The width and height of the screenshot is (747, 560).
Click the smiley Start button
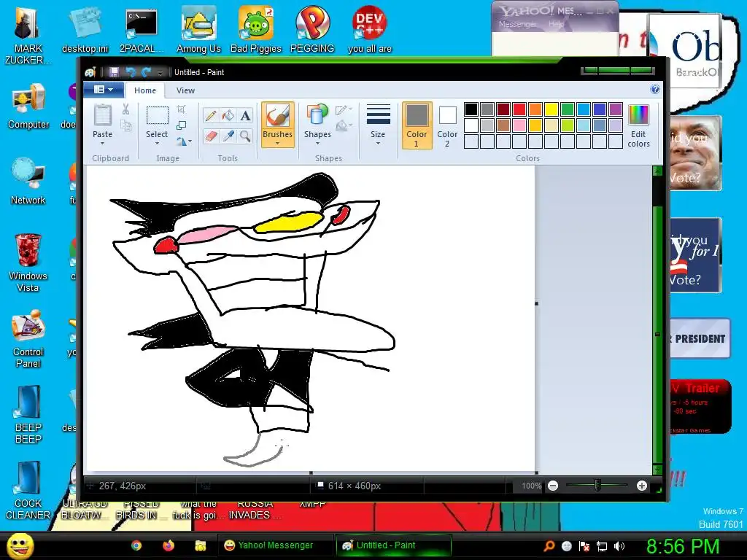[x=20, y=545]
